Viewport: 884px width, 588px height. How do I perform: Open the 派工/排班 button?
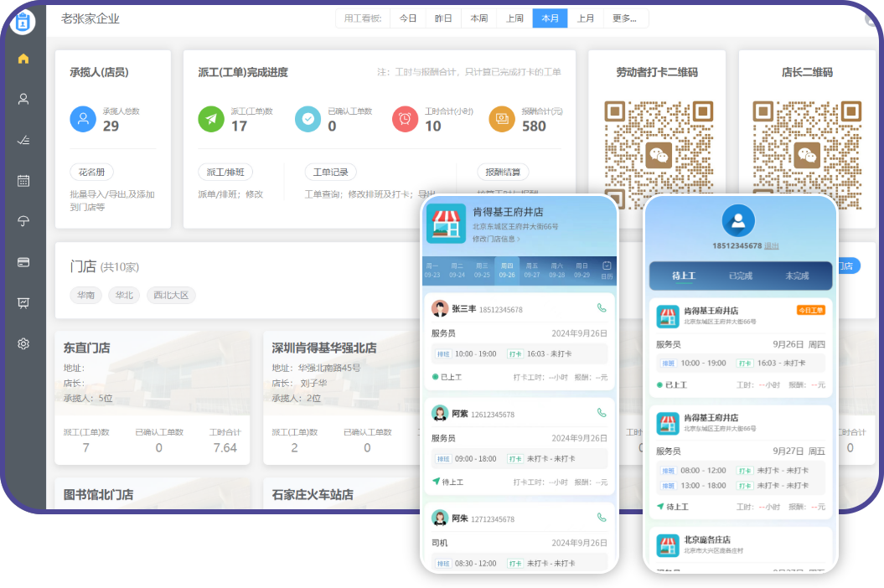click(x=225, y=172)
